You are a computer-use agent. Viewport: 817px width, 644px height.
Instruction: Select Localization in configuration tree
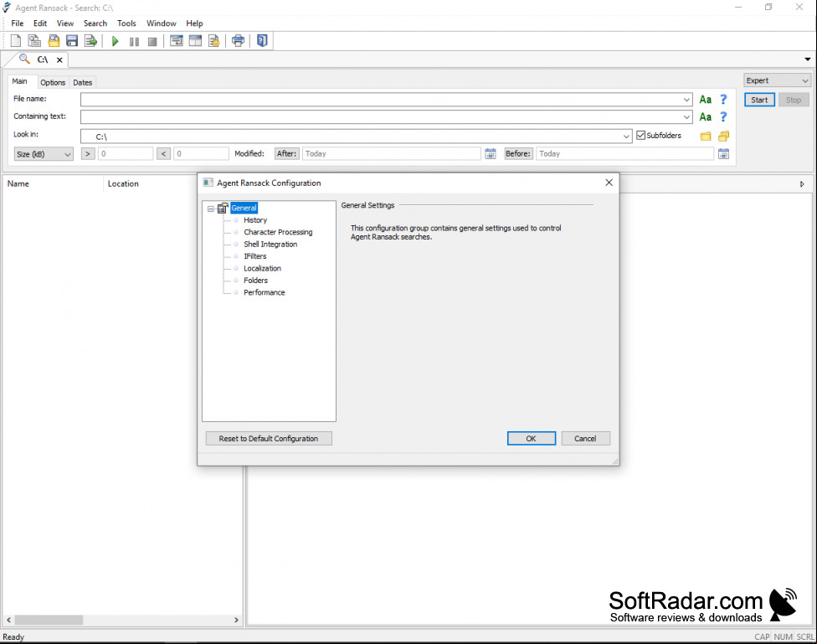[x=262, y=268]
